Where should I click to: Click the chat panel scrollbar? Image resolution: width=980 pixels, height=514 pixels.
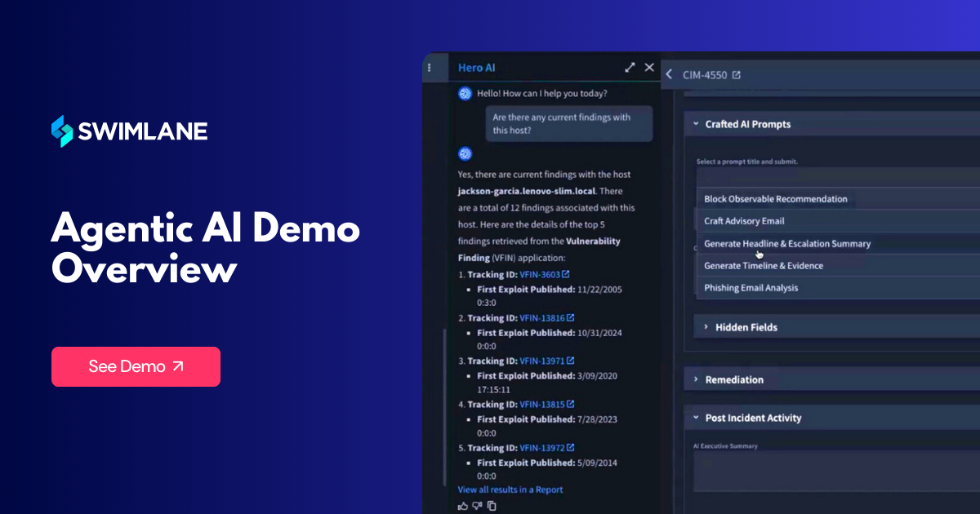[x=444, y=406]
